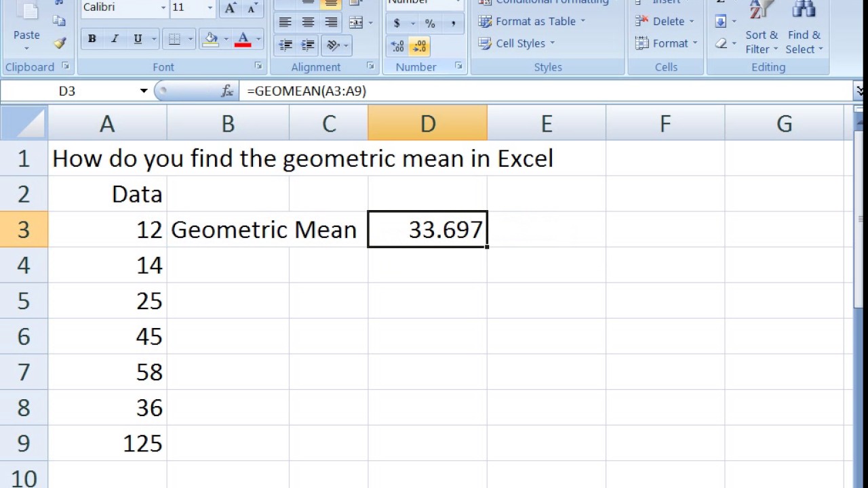Apply the red font color swatch

[243, 39]
